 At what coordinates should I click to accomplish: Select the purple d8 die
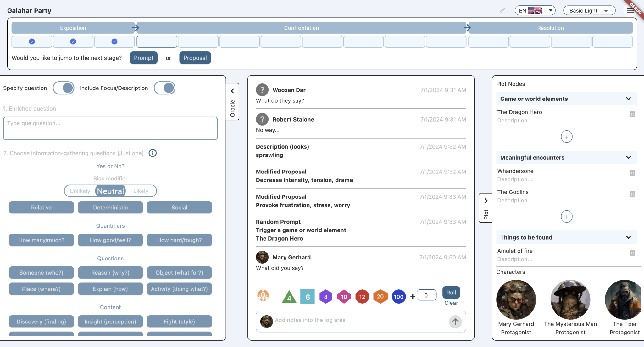[x=326, y=297]
